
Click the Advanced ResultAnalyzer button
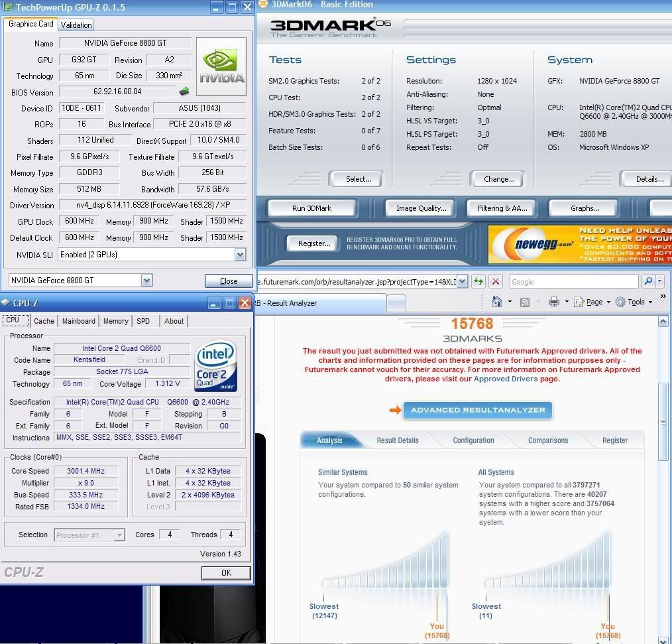tap(477, 410)
